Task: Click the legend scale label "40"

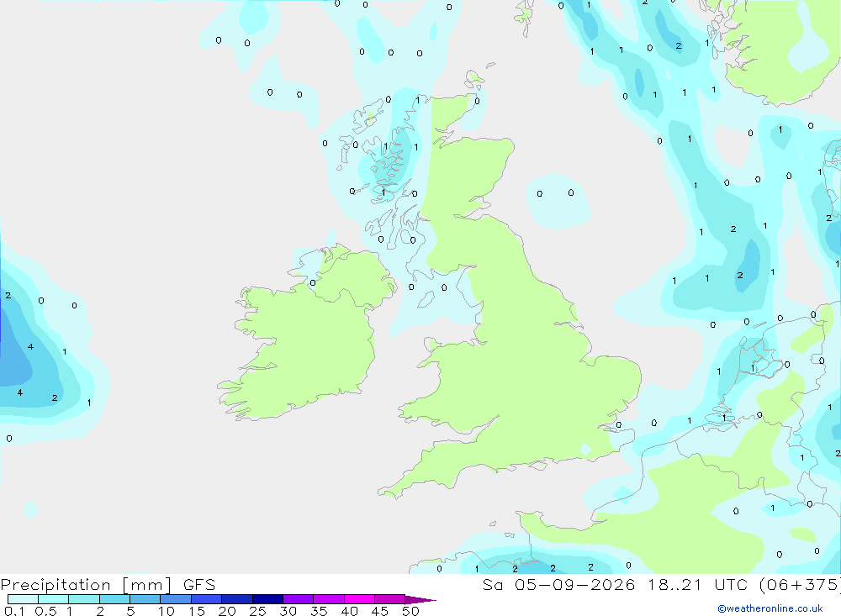Action: pos(349,611)
